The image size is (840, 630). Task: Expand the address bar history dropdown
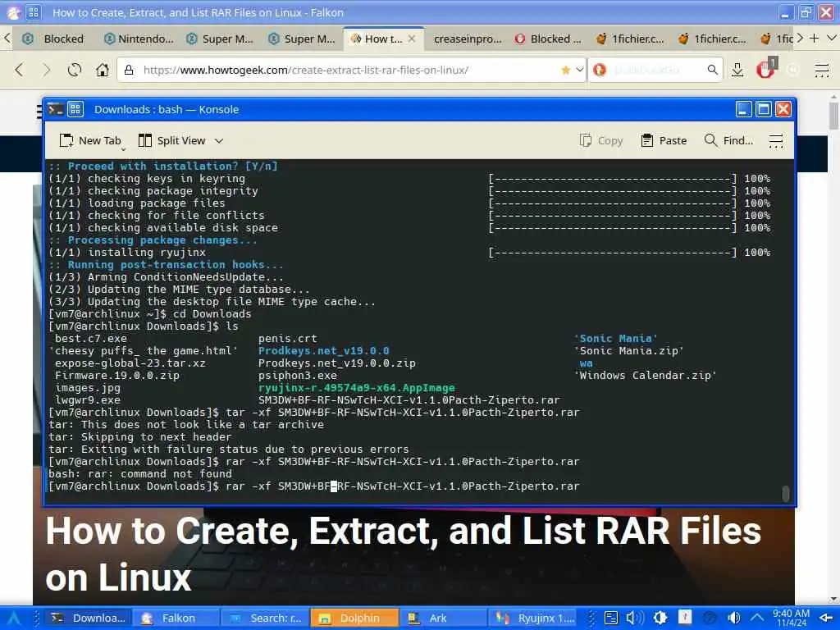point(580,70)
